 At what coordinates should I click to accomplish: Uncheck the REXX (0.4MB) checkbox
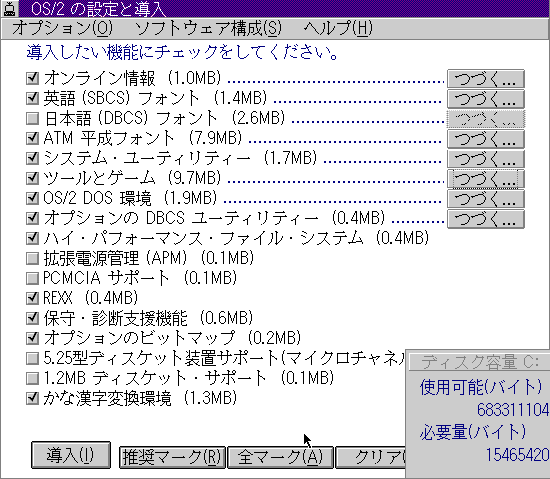[32, 298]
